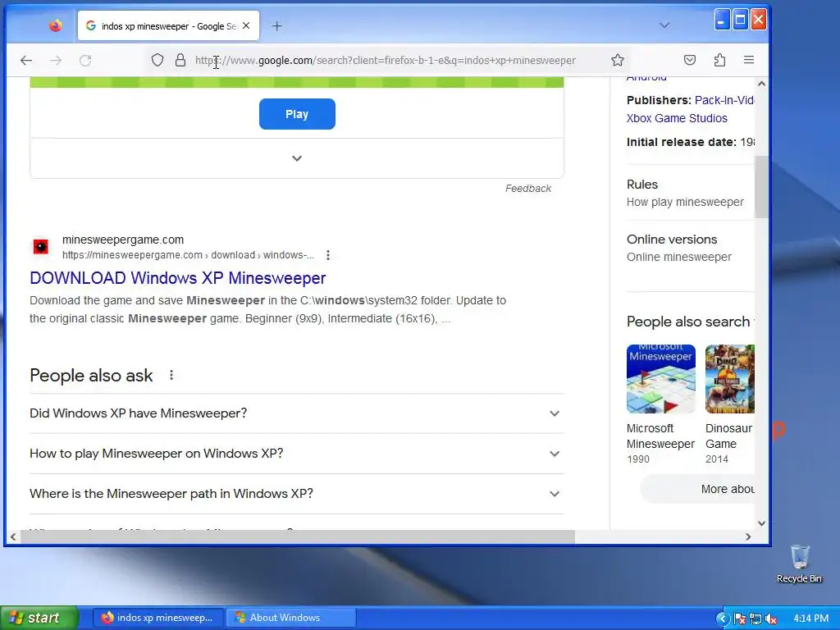Screen dimensions: 840x630
Task: Maximize the Firefox window
Action: pyautogui.click(x=741, y=21)
